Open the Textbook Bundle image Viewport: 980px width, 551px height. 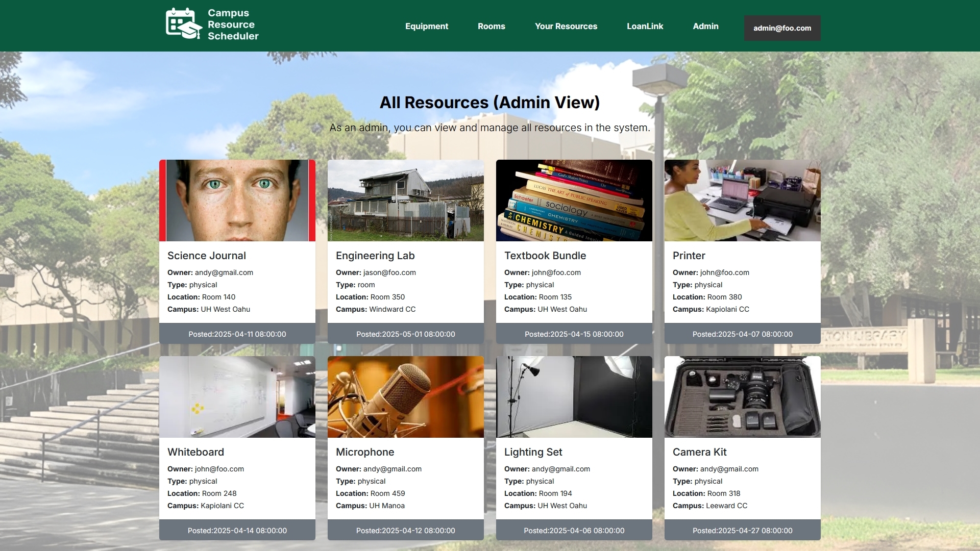574,201
